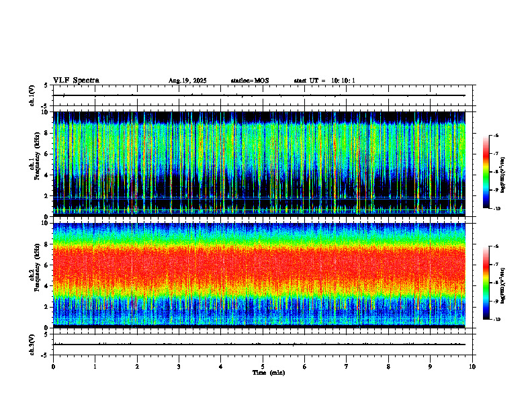Click time-axis tick label "5"
The image size is (532, 411).
(263, 367)
